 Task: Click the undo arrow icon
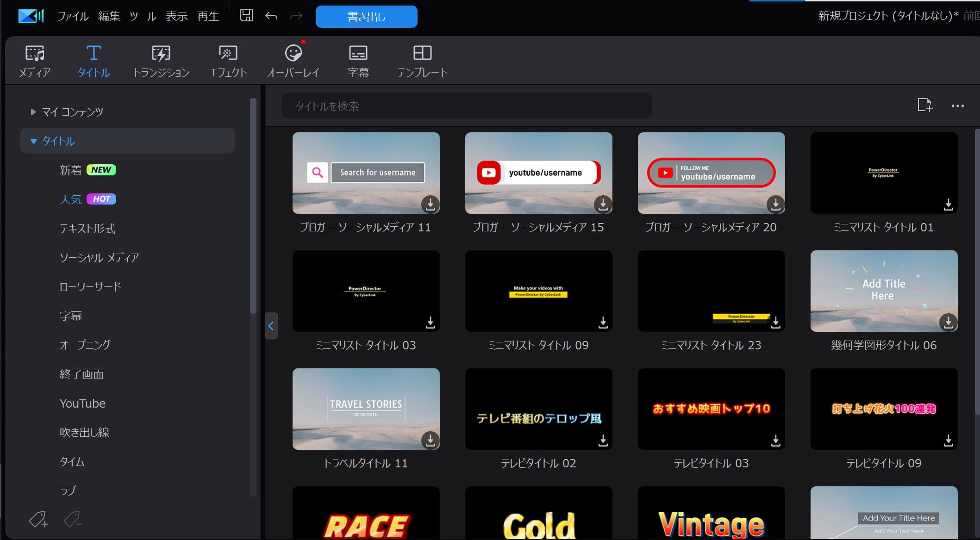(x=271, y=16)
